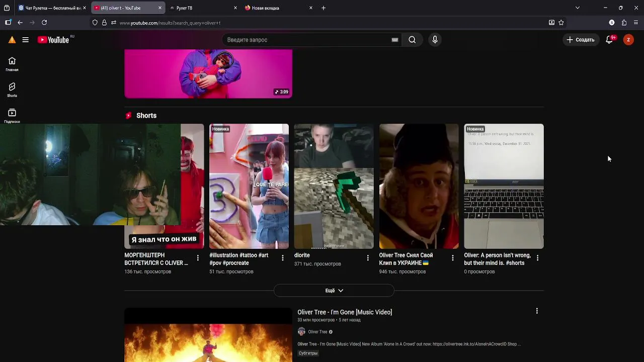Go forward in the browser

coord(32,23)
